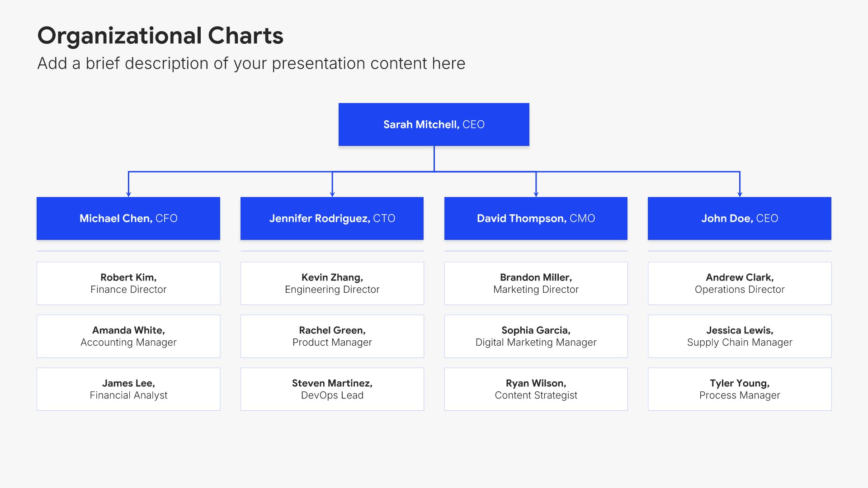Select the John Doe CEO box
This screenshot has height=488, width=868.
[x=739, y=218]
